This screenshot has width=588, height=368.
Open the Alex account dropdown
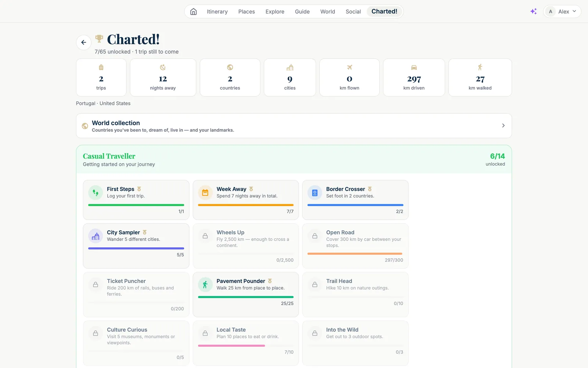click(x=562, y=11)
